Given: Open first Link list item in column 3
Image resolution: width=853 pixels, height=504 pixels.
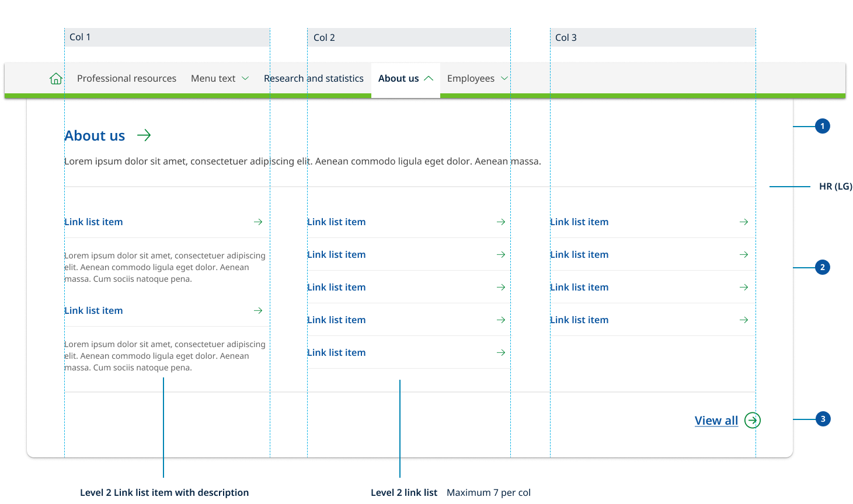Looking at the screenshot, I should pyautogui.click(x=579, y=222).
